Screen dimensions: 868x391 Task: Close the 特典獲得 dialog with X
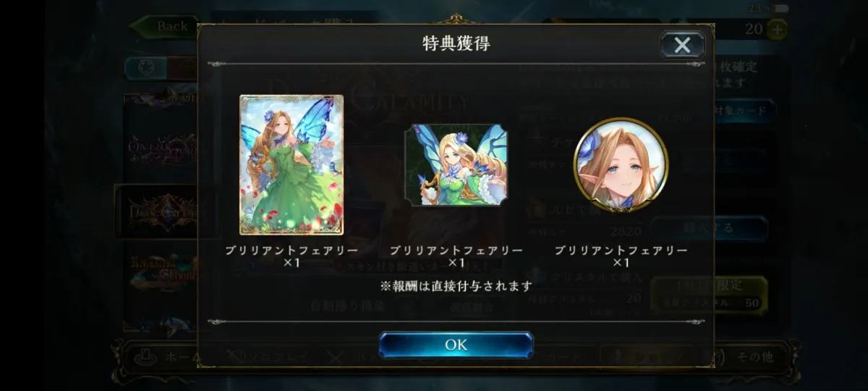pyautogui.click(x=682, y=45)
